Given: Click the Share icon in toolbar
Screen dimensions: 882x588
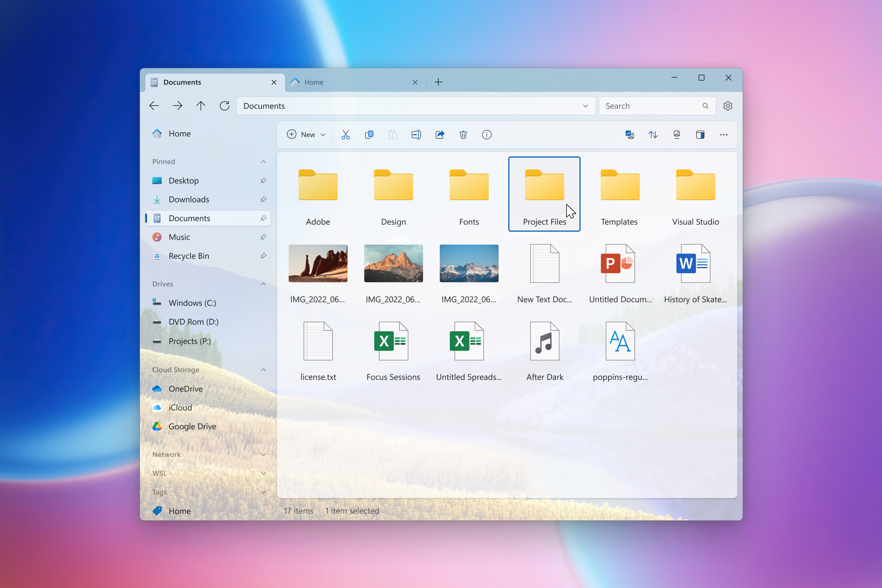Looking at the screenshot, I should 440,135.
